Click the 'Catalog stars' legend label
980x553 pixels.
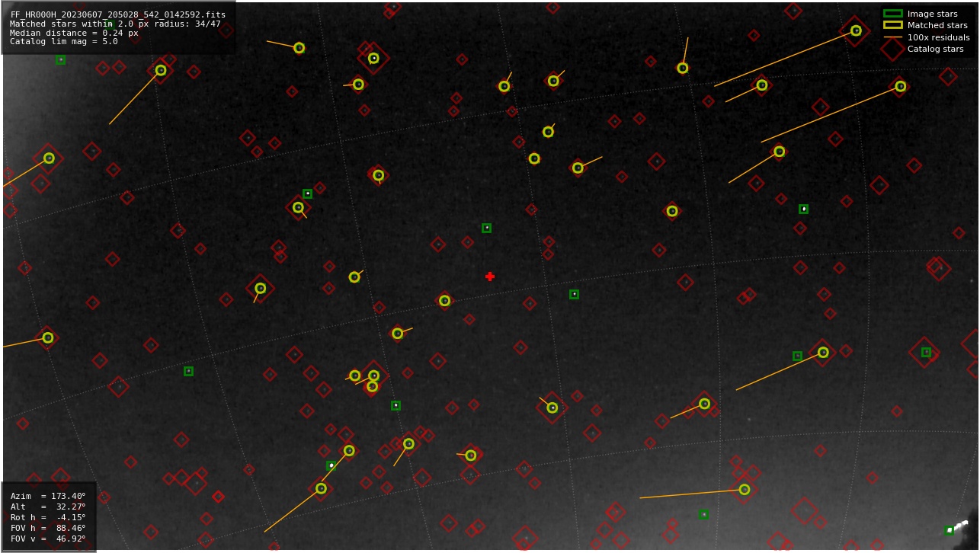click(x=935, y=49)
